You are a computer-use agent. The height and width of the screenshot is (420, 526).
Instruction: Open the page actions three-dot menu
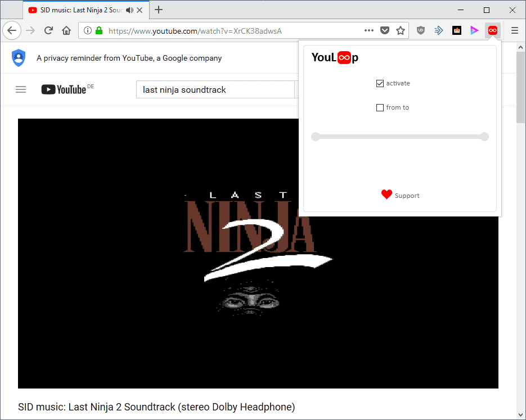(x=369, y=30)
